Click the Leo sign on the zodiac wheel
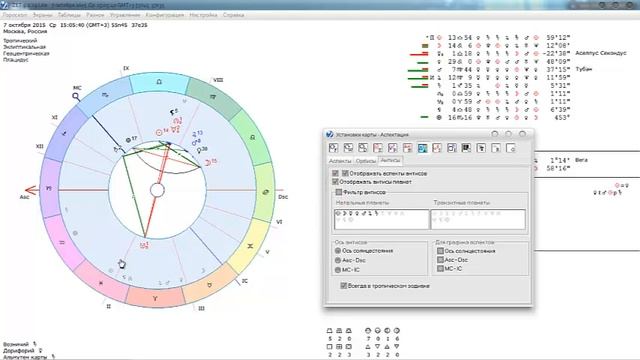This screenshot has width=640, height=360. 253,137
